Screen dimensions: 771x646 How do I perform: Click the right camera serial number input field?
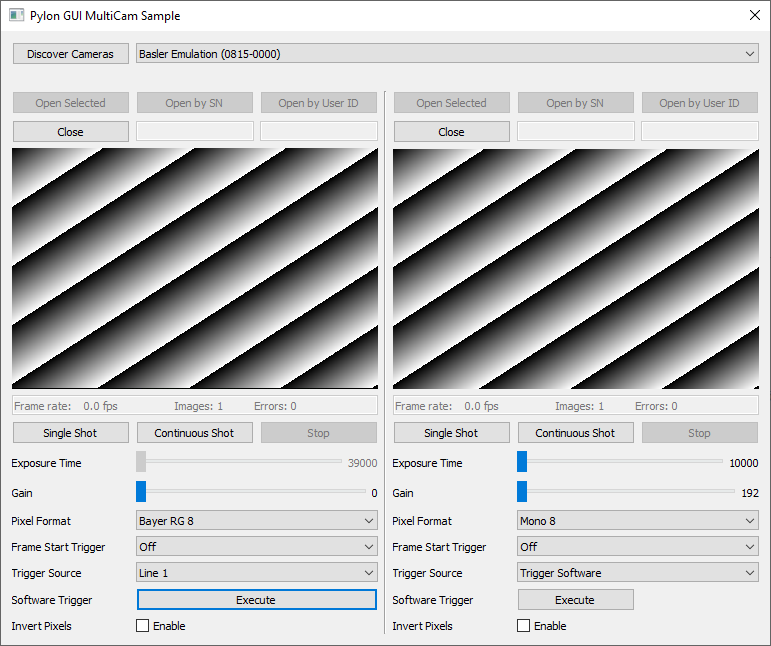[576, 131]
